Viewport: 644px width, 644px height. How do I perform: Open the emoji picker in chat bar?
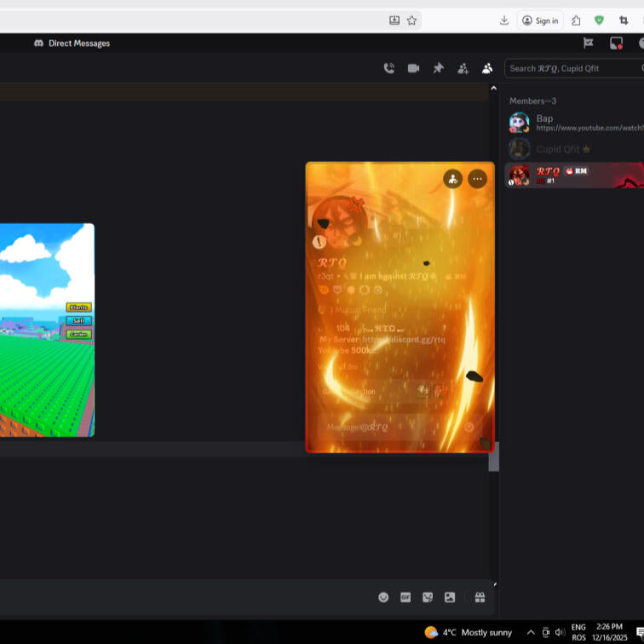(383, 597)
